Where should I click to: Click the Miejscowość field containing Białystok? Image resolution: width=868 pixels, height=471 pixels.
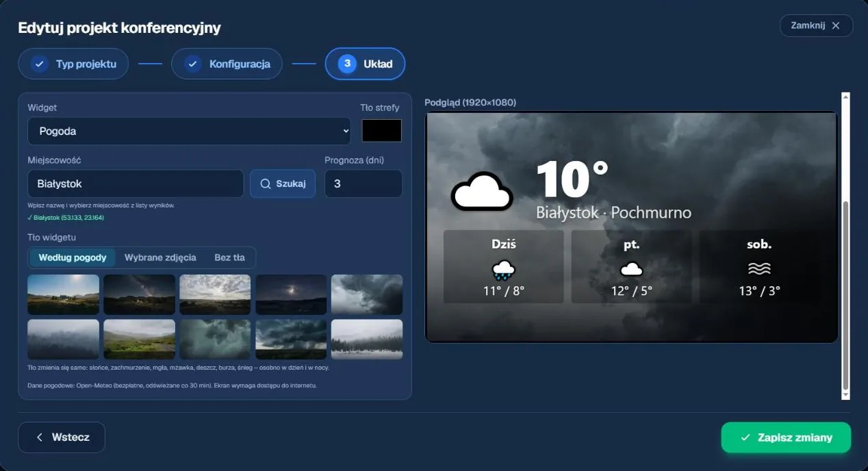tap(136, 183)
